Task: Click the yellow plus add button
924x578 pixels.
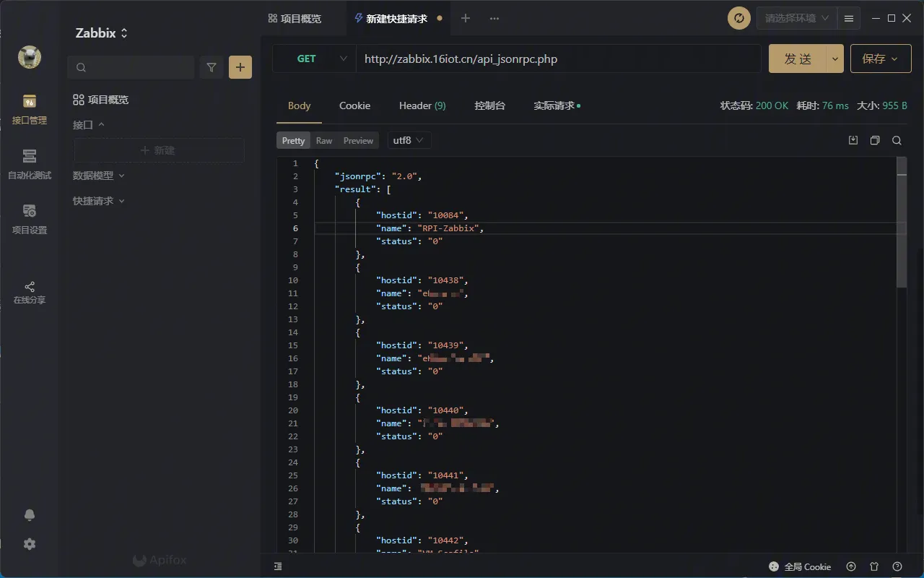Action: 240,67
